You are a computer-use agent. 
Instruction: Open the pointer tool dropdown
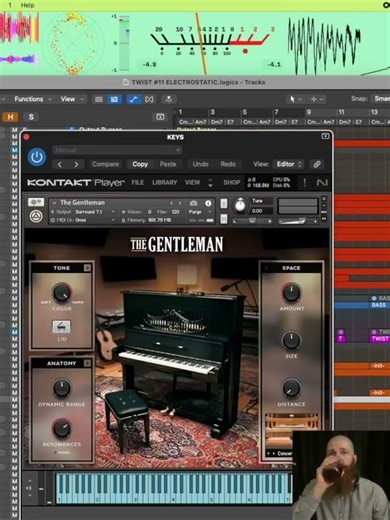[295, 99]
